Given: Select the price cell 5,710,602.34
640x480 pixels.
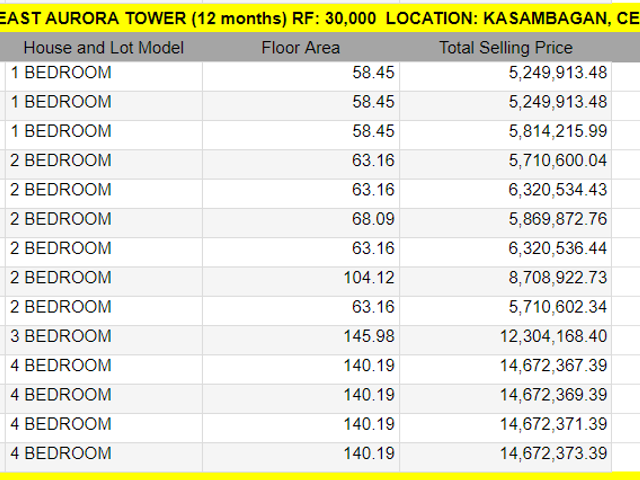Looking at the screenshot, I should click(x=505, y=311).
